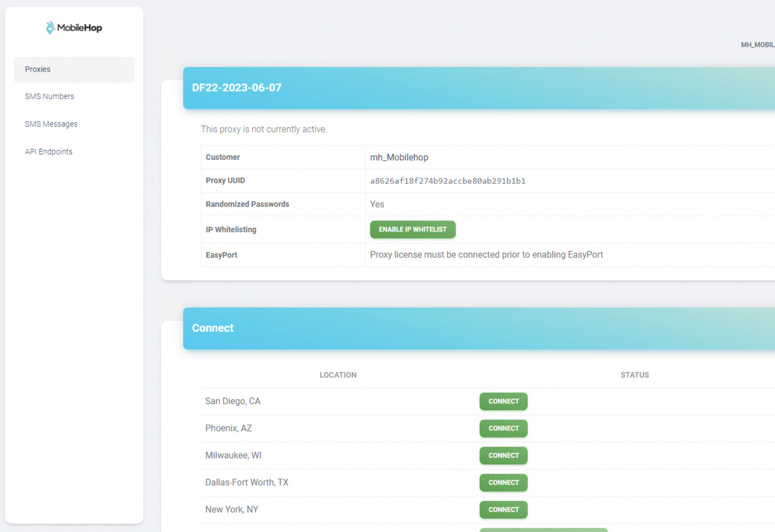Click the Connect section header
The height and width of the screenshot is (532, 775).
[212, 328]
